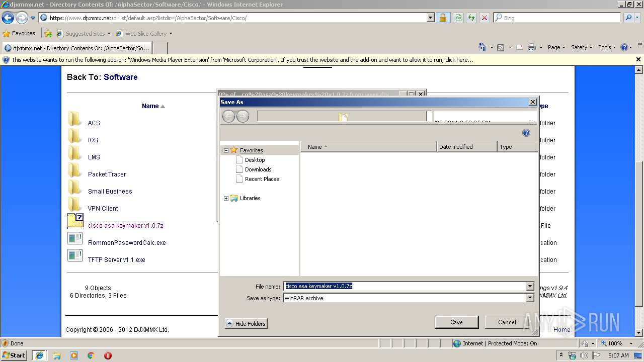Viewport: 644px width, 362px height.
Task: Open Windows Explorer from taskbar
Action: (x=57, y=355)
